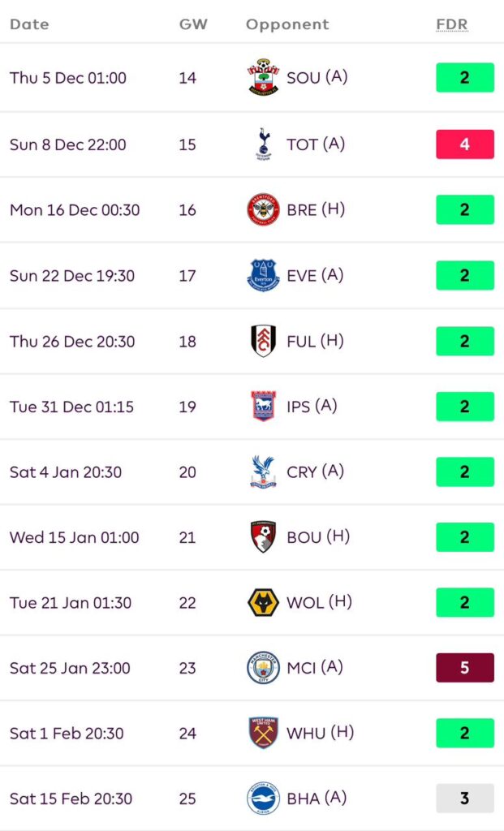Click the Crystal Palace crest icon
Screen dimensions: 504x831
(263, 471)
